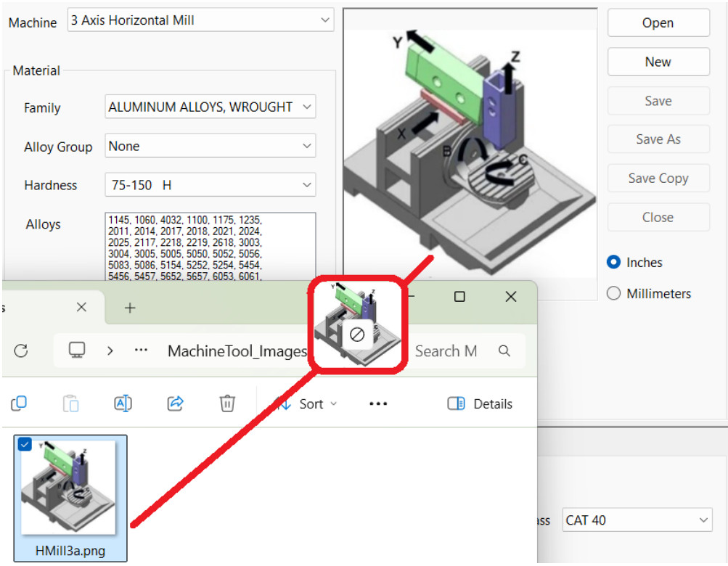Viewport: 728px width, 566px height.
Task: Expand the Hardness dropdown 75-150 H
Action: [x=210, y=185]
